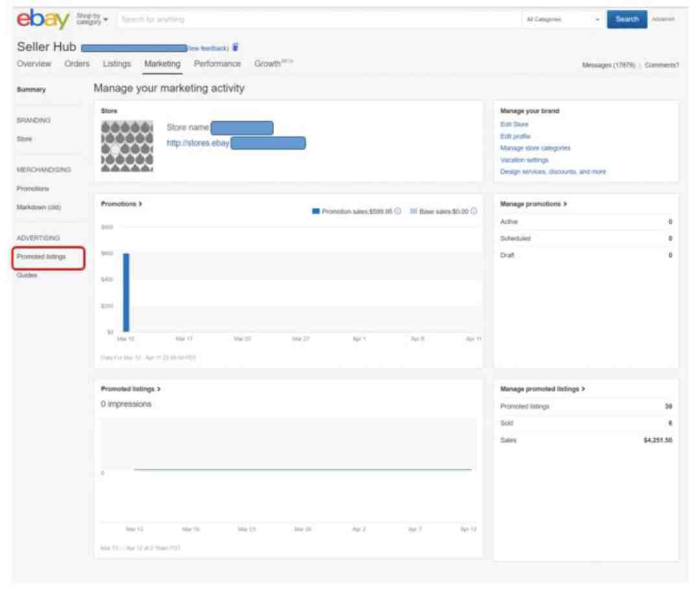Select the Marketing tab
Screen dimensions: 700x591
point(163,64)
